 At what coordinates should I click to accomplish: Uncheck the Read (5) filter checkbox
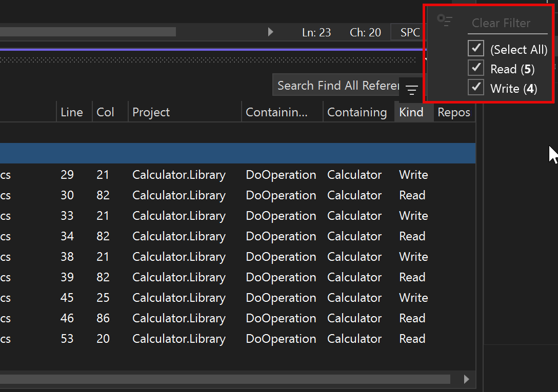pyautogui.click(x=476, y=68)
